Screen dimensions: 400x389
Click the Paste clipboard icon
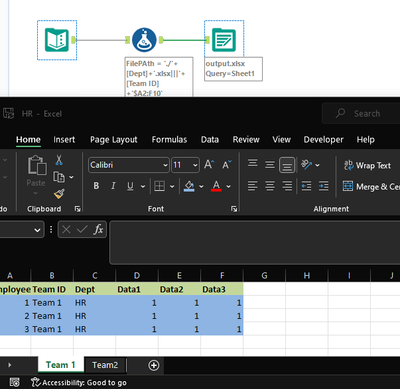pyautogui.click(x=37, y=165)
